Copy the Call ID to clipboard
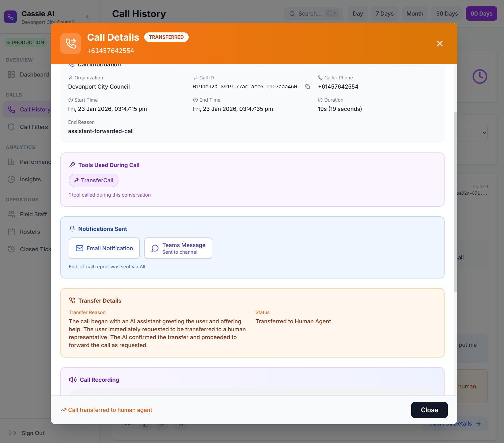The height and width of the screenshot is (443, 504). (x=307, y=87)
